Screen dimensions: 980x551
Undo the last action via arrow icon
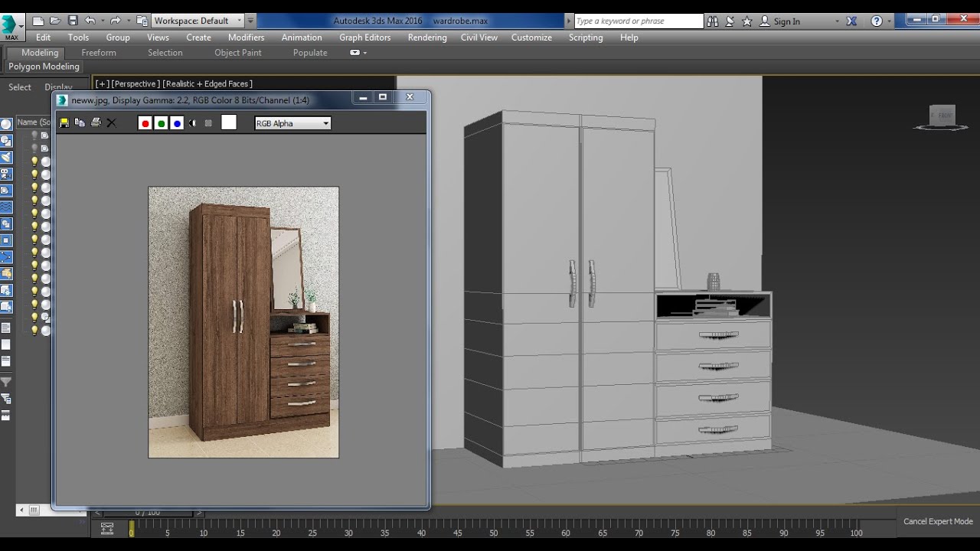pyautogui.click(x=90, y=21)
